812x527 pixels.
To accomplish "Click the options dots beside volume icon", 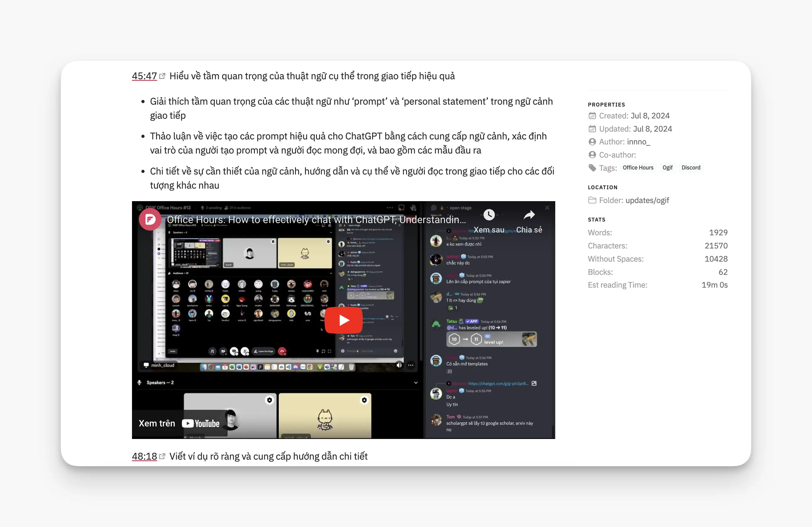I will tap(411, 365).
